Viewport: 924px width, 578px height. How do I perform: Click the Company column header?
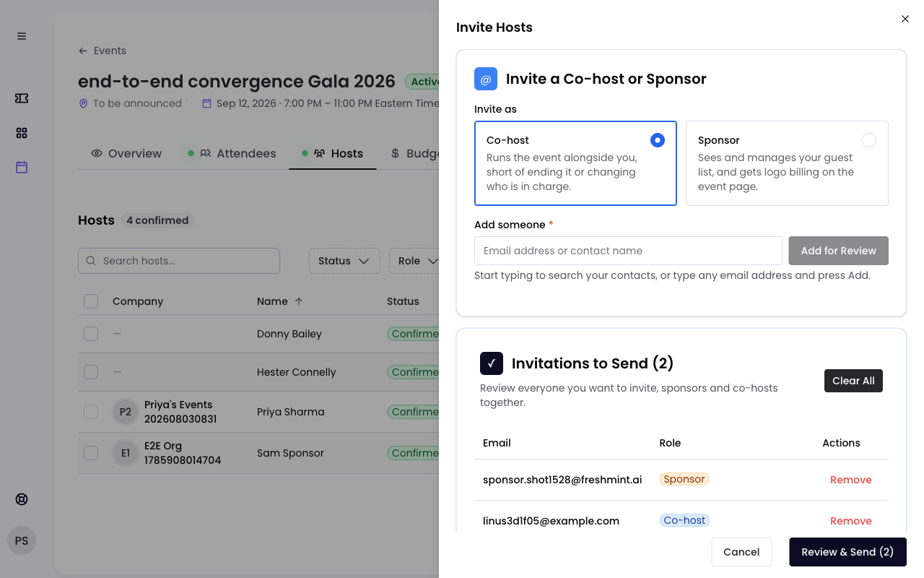(x=138, y=301)
